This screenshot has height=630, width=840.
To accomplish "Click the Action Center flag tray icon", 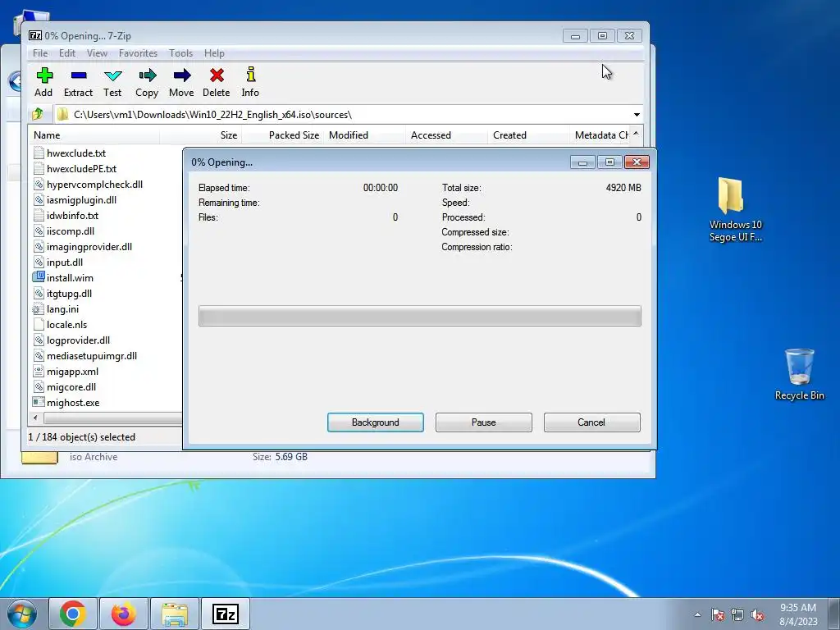I will click(718, 614).
